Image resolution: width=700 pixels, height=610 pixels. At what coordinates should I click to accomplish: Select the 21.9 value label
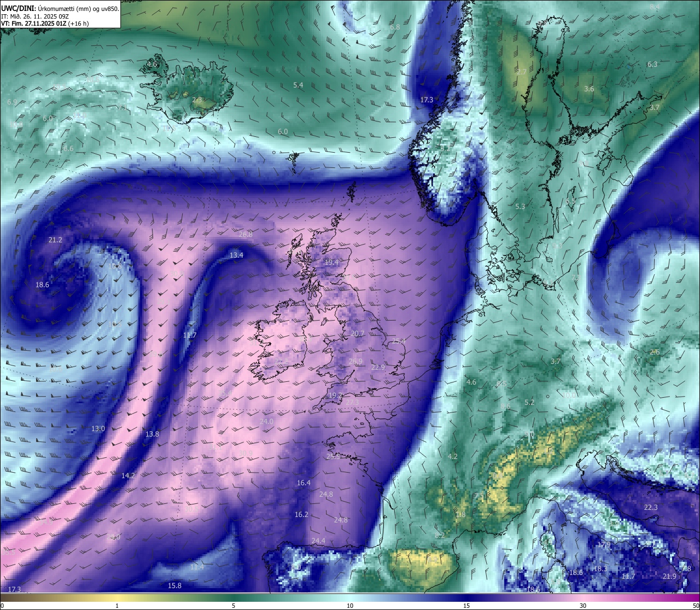point(669,577)
